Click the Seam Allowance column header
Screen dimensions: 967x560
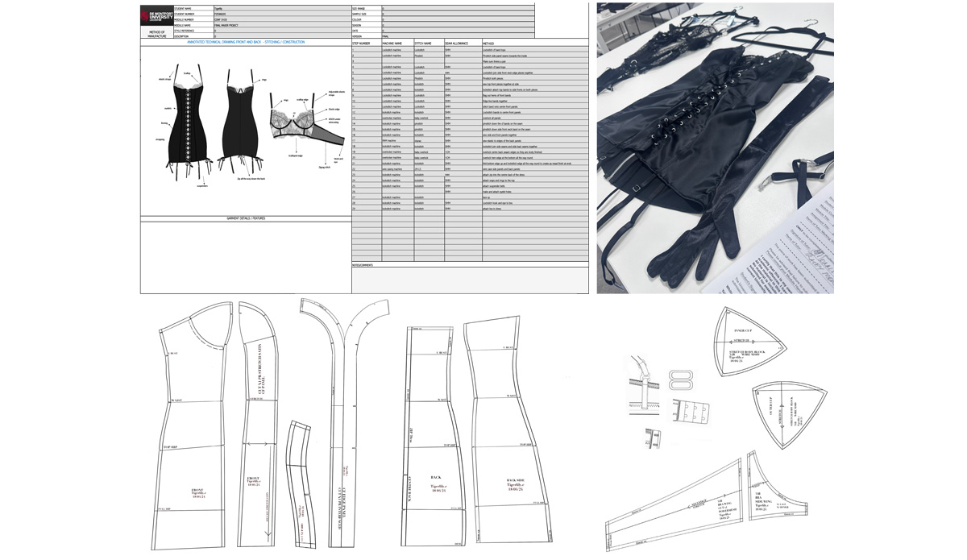[x=456, y=44]
